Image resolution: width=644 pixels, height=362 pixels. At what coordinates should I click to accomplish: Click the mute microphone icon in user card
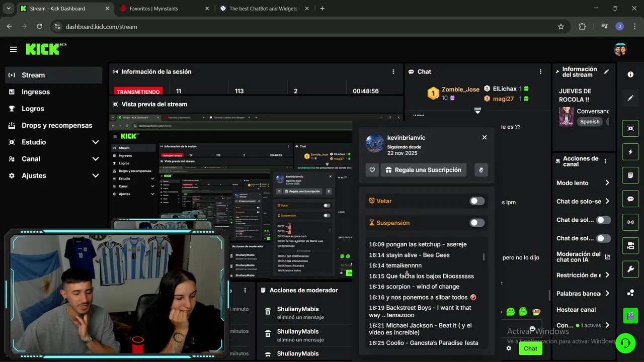pos(481,170)
